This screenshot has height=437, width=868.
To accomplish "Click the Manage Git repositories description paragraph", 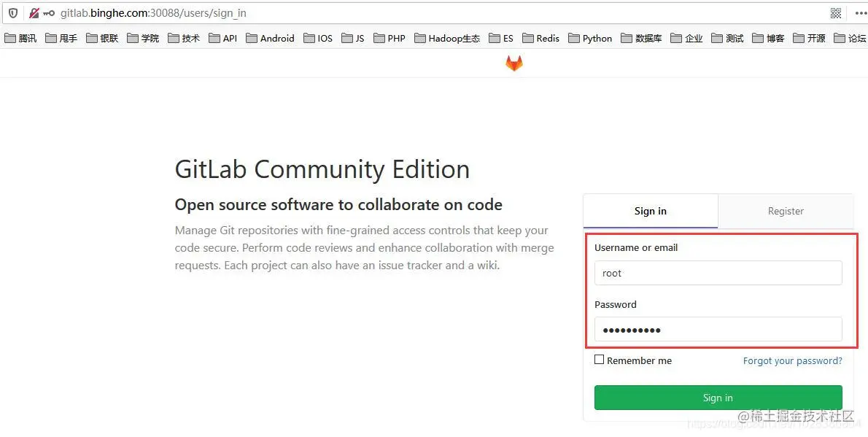I will pyautogui.click(x=364, y=247).
